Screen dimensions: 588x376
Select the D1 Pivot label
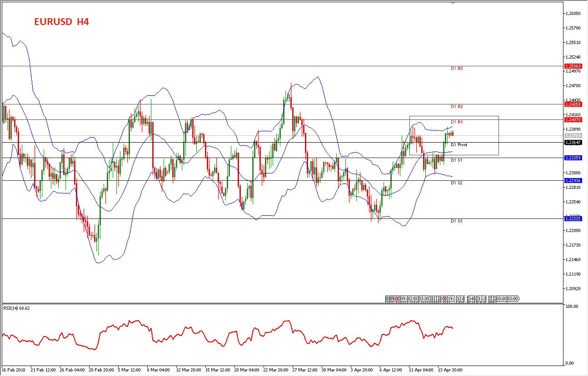459,145
